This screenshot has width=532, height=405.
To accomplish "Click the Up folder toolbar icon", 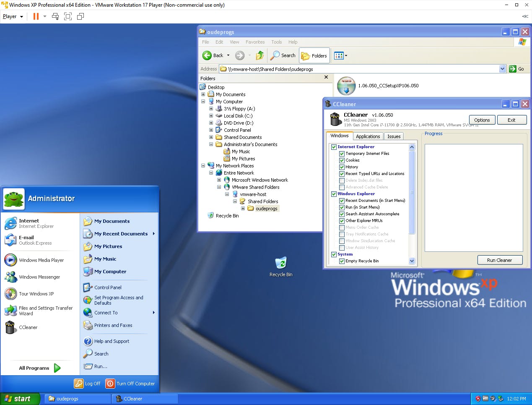I will (260, 55).
